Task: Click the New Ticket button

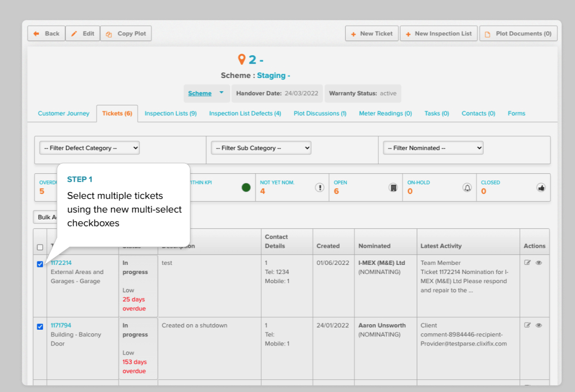Action: coord(372,33)
